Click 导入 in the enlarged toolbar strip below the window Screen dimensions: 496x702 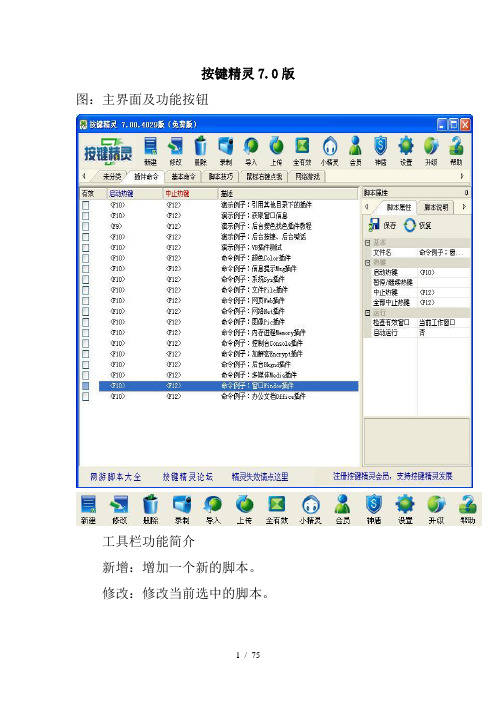213,509
